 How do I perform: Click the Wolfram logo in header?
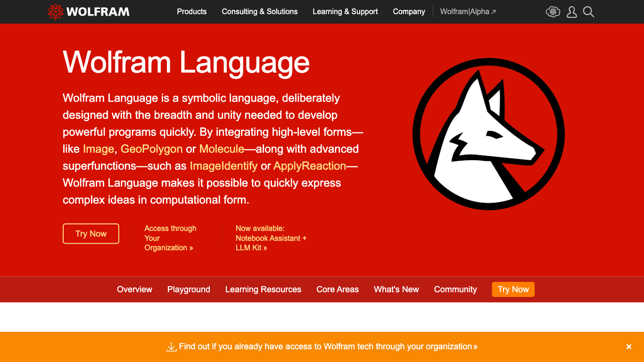coord(89,12)
